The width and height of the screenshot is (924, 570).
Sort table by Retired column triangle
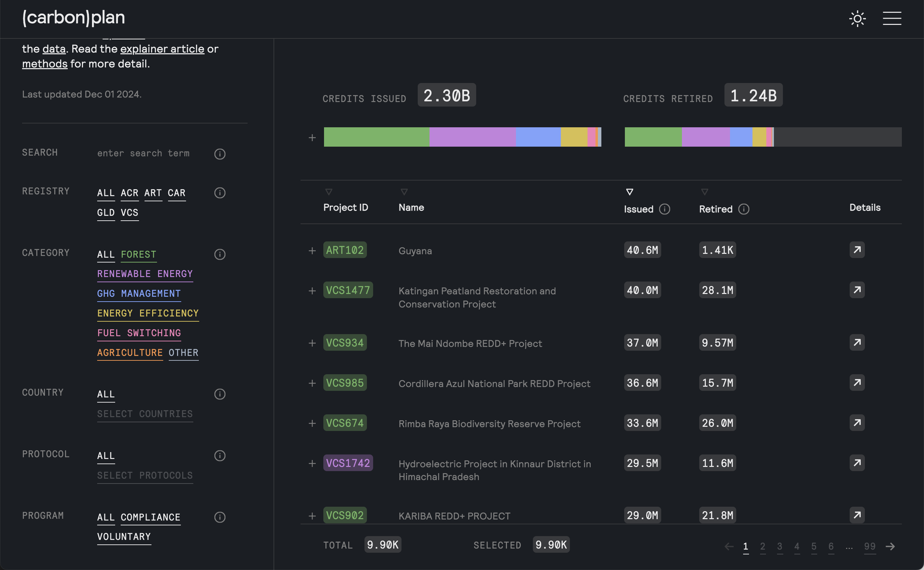(704, 192)
